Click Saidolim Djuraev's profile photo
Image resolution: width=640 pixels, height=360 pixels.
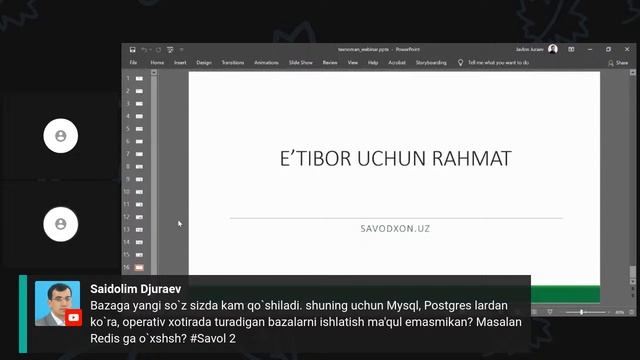coord(58,303)
